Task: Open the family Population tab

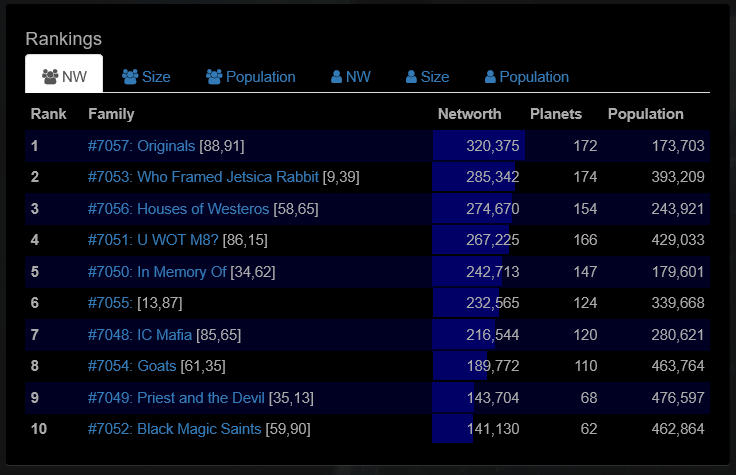Action: pyautogui.click(x=251, y=77)
